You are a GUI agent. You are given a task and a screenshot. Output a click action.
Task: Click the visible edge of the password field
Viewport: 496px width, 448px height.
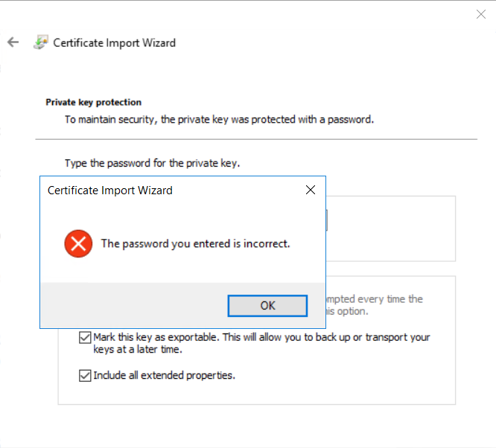326,220
